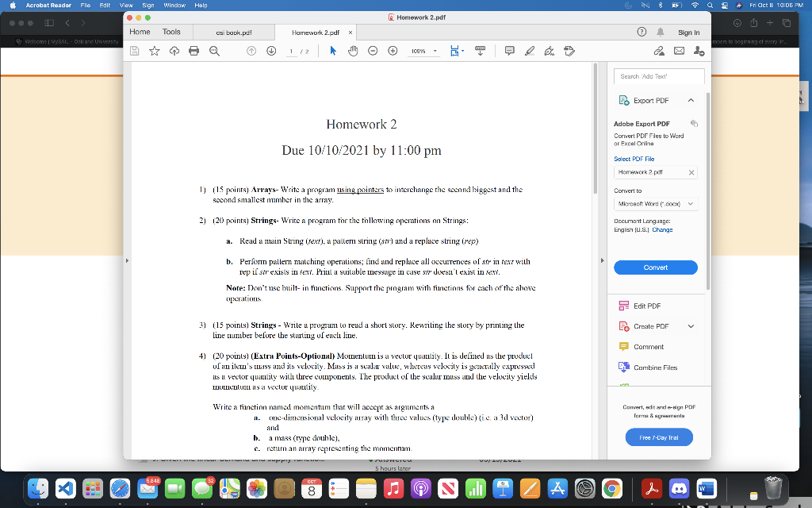
Task: Toggle the star to favorite this document
Action: coord(154,50)
